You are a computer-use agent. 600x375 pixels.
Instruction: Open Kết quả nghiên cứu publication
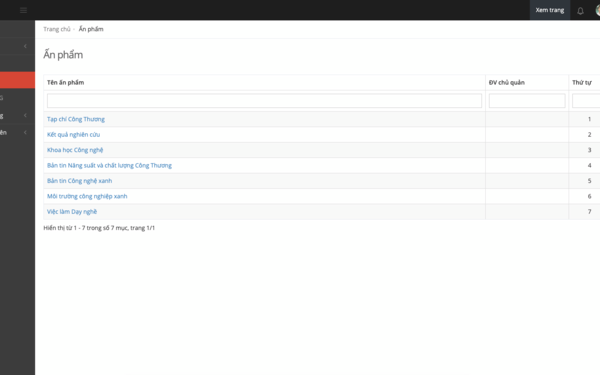73,134
